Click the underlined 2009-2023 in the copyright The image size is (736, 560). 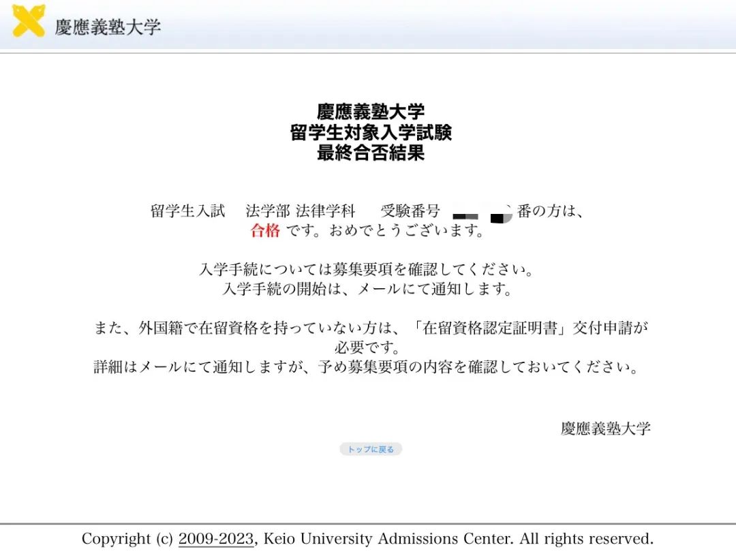point(216,538)
